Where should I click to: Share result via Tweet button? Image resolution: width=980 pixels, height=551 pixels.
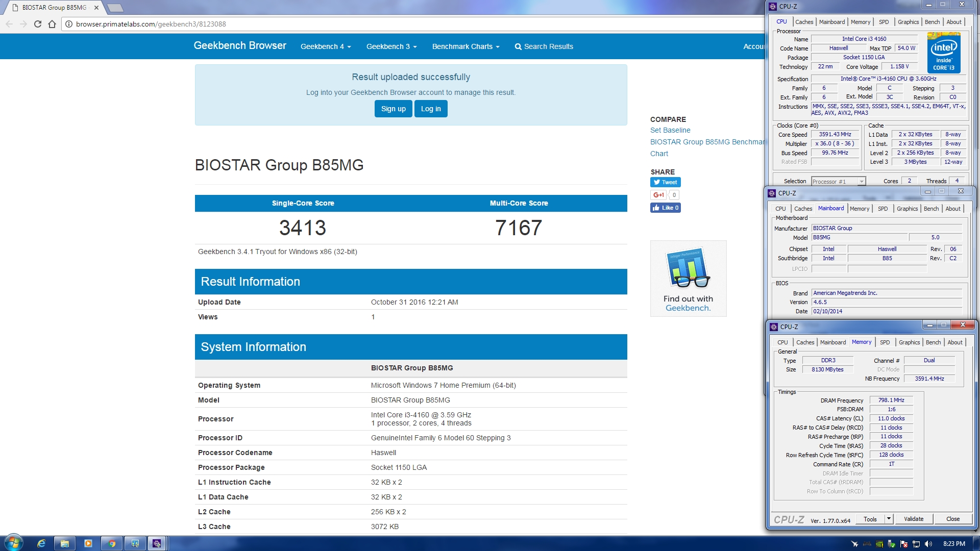(x=665, y=182)
